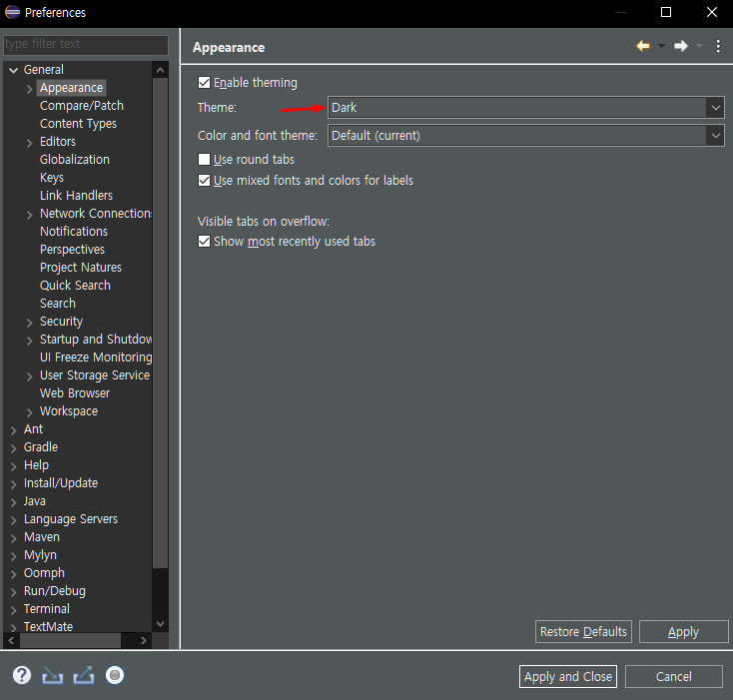Screen dimensions: 733x700
Task: Click the Import preferences icon
Action: pyautogui.click(x=52, y=676)
